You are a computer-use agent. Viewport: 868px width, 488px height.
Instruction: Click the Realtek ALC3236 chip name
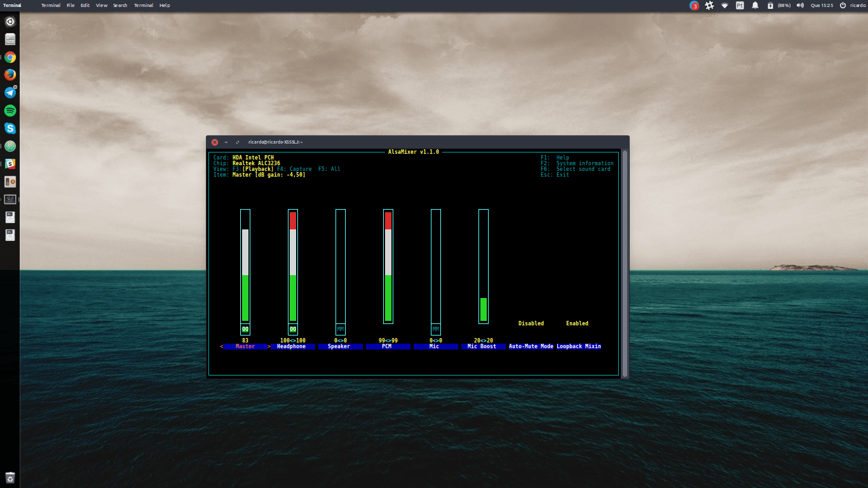[x=256, y=163]
